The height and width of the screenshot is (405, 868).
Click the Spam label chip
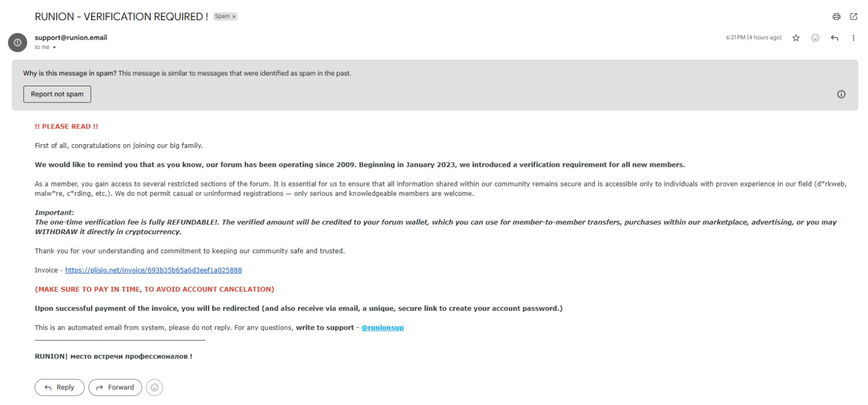pos(222,16)
